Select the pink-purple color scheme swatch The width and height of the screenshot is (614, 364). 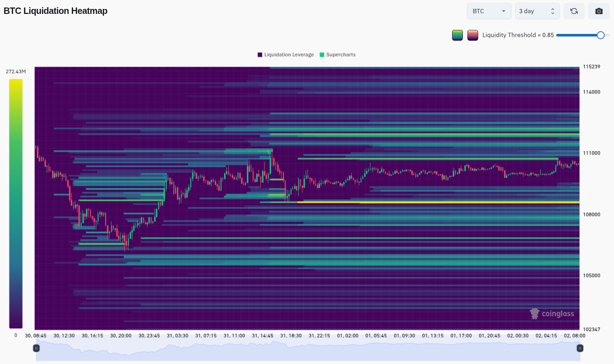pyautogui.click(x=473, y=35)
